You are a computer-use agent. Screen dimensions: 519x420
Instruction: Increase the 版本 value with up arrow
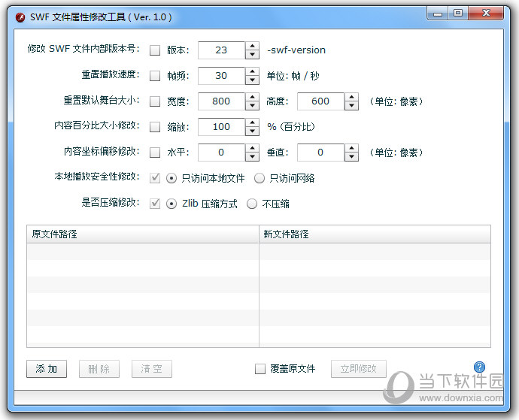[252, 46]
